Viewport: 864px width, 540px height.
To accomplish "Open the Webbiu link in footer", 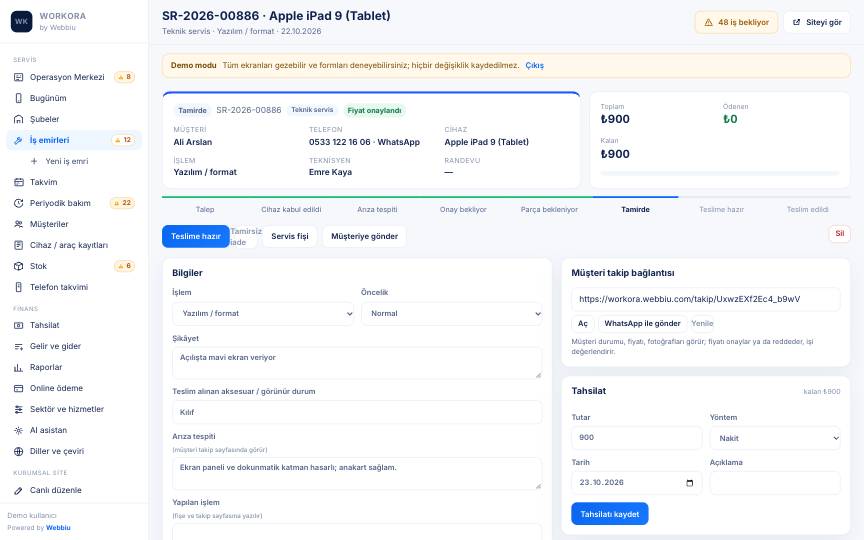I will [58, 527].
